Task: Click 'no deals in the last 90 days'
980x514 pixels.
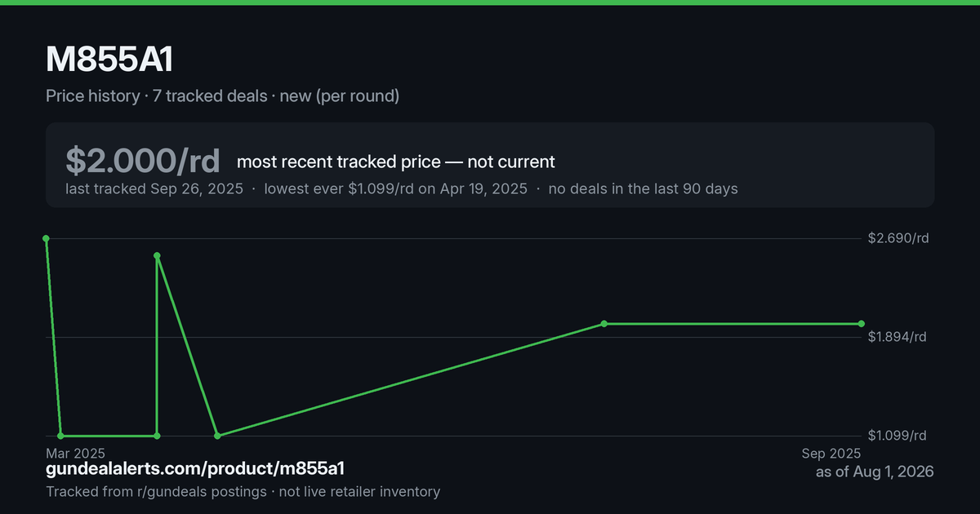Action: click(643, 189)
